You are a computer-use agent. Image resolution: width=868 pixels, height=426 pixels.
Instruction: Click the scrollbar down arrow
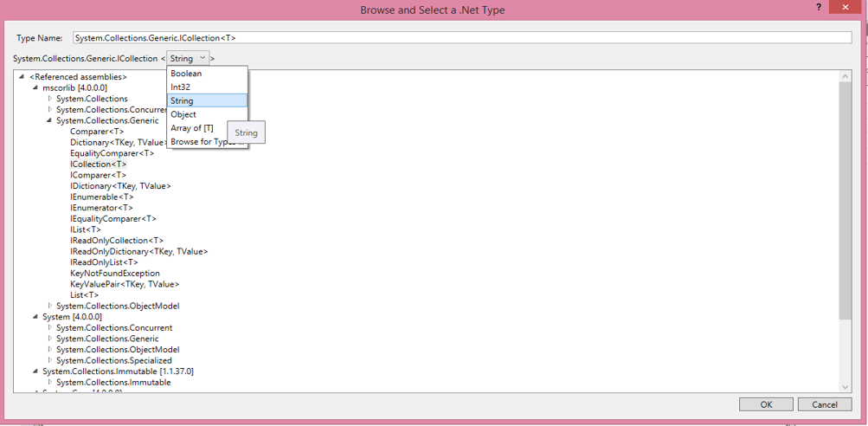(845, 387)
